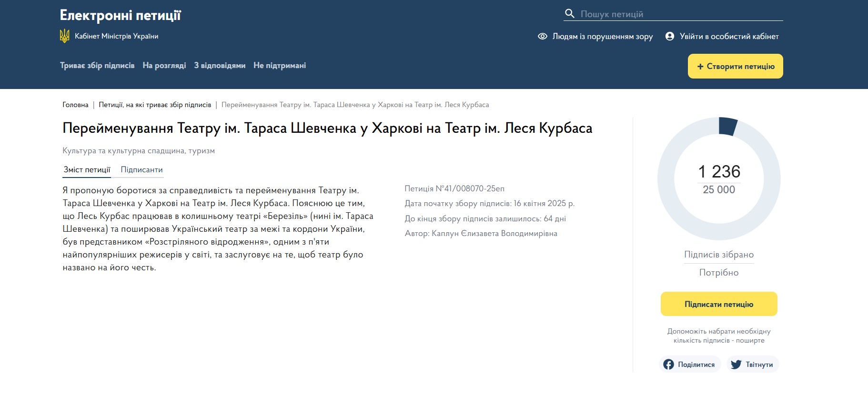
Task: Click Культура та культурна спадщина, туризм category
Action: pyautogui.click(x=139, y=151)
